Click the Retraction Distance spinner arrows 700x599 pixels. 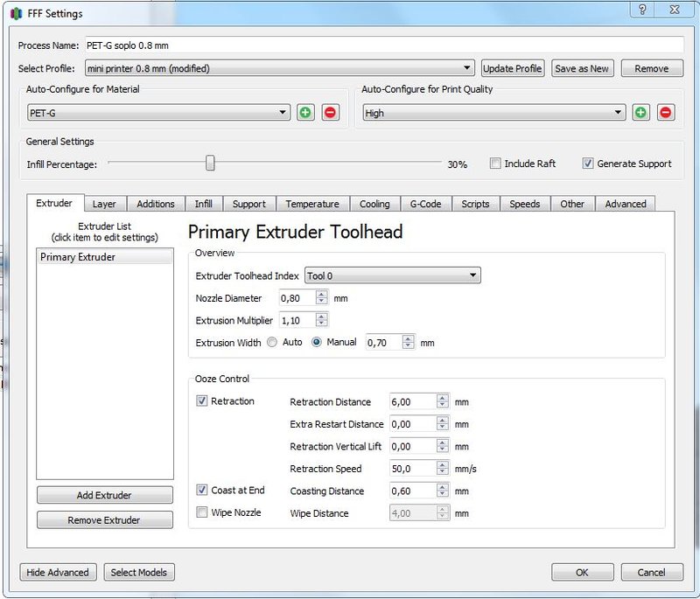click(x=443, y=401)
